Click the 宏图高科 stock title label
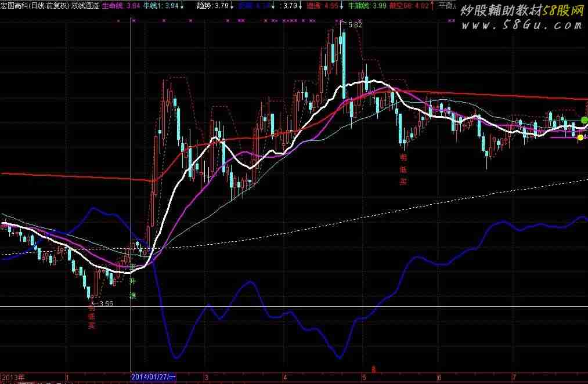 pos(15,6)
